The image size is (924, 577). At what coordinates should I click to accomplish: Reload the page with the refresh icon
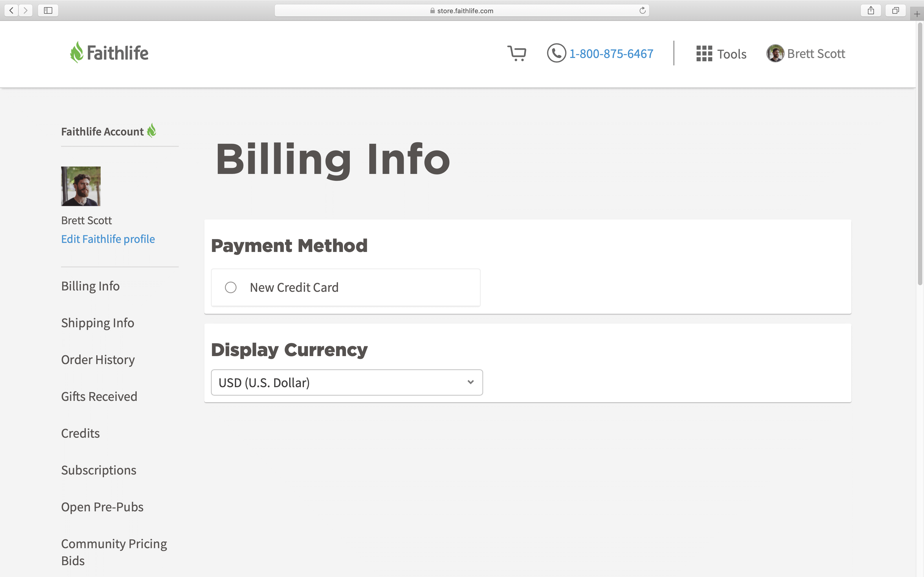coord(642,10)
